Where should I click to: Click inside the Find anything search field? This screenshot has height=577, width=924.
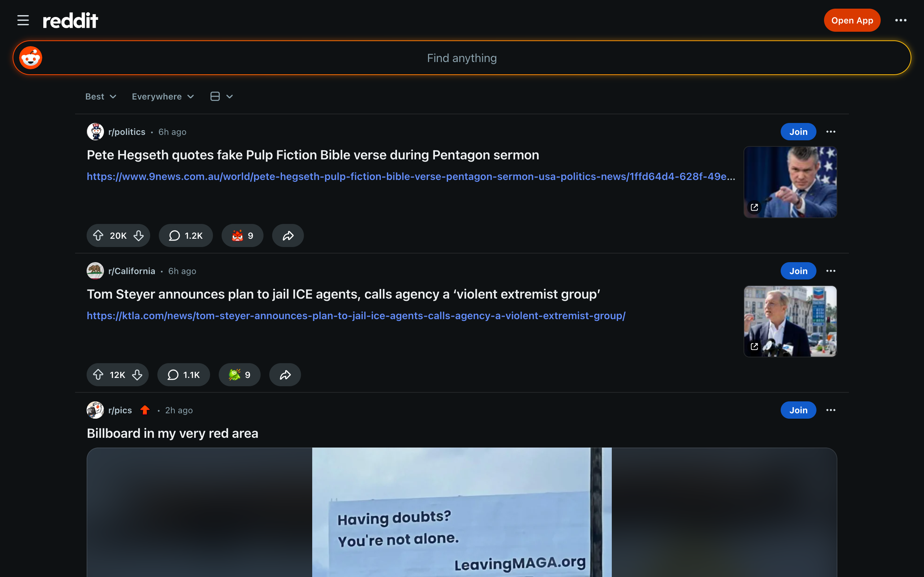pyautogui.click(x=462, y=58)
